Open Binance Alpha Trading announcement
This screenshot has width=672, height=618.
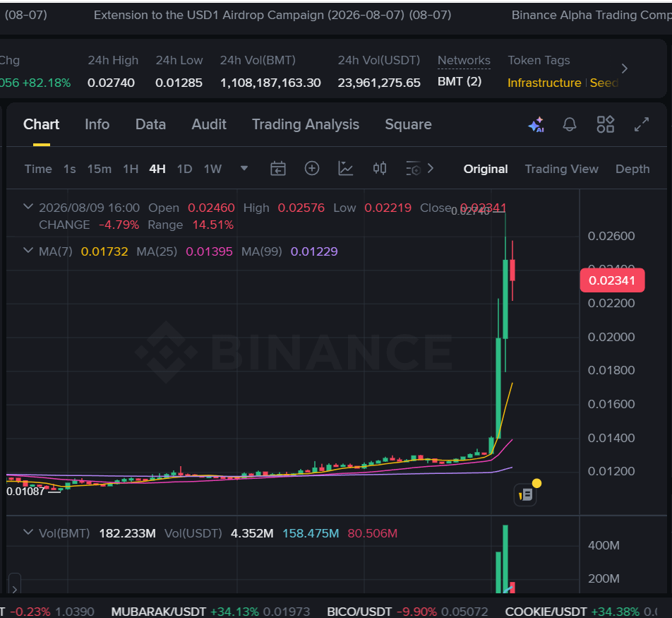click(592, 15)
